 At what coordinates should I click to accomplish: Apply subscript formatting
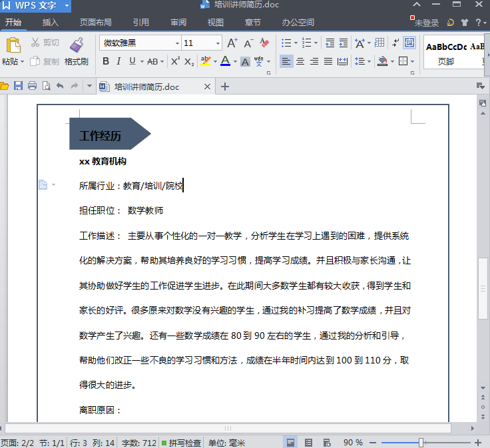coord(189,61)
